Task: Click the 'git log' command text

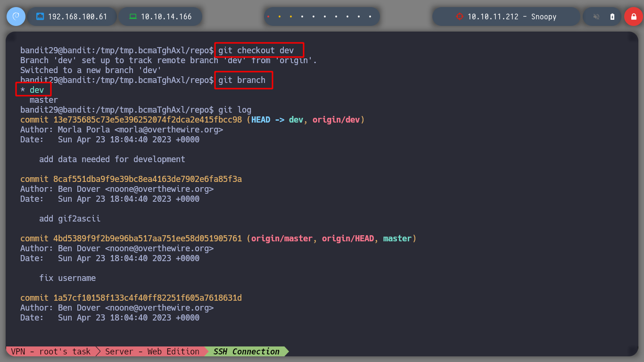Action: 235,110
